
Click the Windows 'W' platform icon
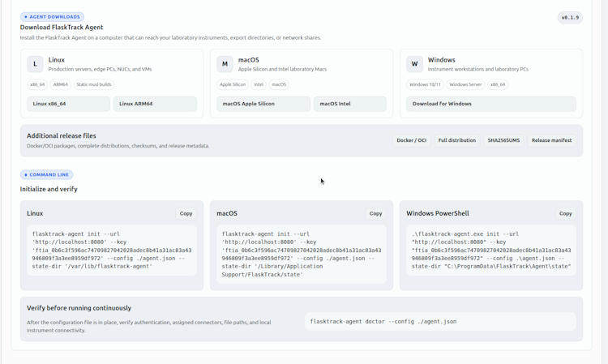414,64
